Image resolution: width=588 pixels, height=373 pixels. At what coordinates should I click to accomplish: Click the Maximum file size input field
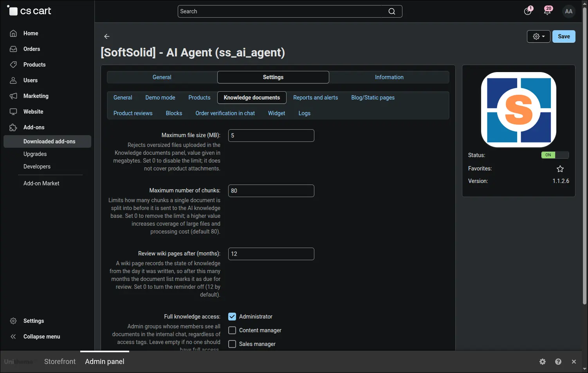click(x=271, y=136)
